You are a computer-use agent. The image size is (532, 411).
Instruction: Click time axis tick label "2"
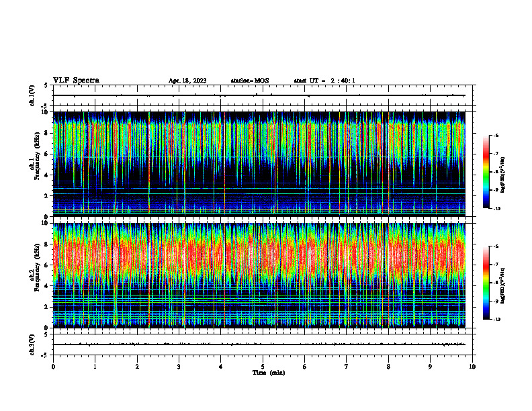pyautogui.click(x=137, y=367)
